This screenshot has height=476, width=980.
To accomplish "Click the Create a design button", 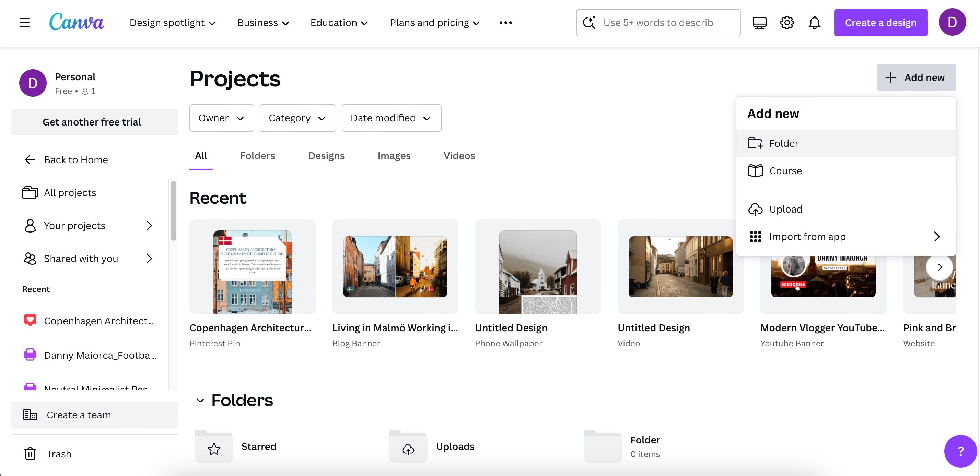I will click(x=881, y=22).
